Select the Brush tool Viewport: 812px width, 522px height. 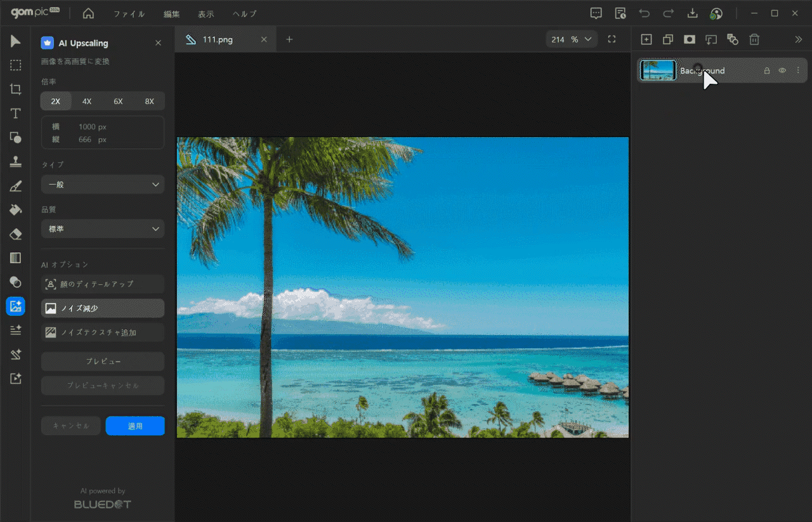tap(15, 186)
